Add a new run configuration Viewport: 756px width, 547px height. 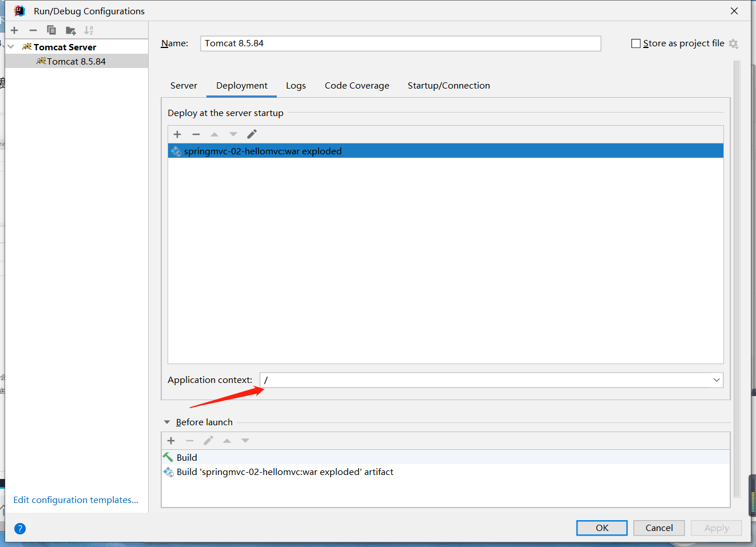[x=15, y=30]
